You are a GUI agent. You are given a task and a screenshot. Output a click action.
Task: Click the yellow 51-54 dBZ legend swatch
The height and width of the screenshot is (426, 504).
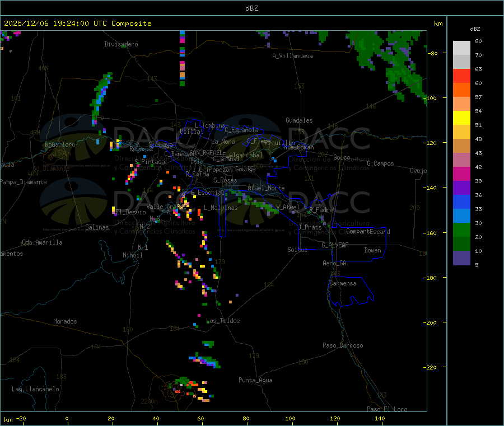pyautogui.click(x=461, y=118)
